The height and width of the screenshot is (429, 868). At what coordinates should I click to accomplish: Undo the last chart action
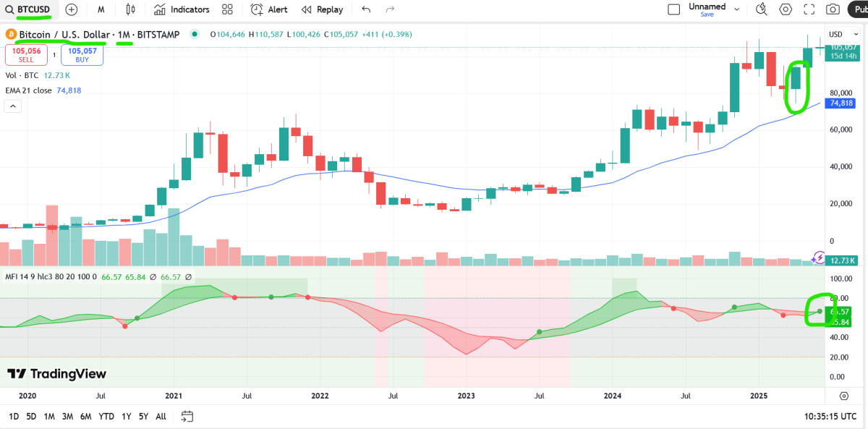(366, 9)
